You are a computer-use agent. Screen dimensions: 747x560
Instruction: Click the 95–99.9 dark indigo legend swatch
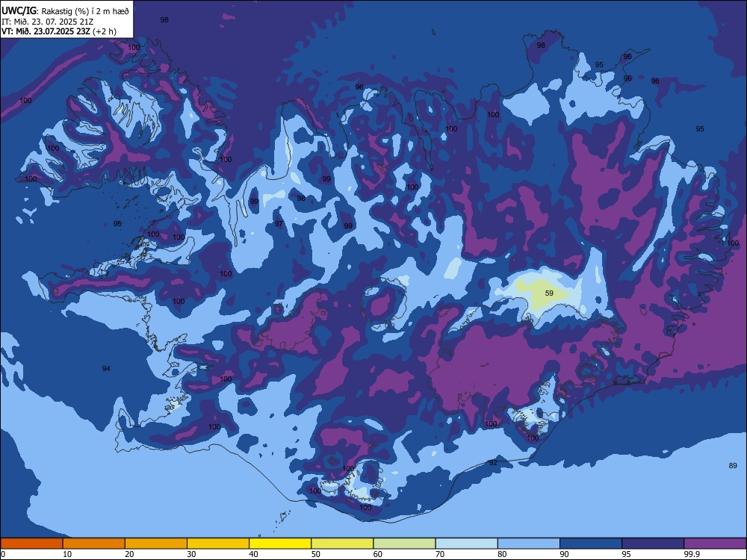pos(653,544)
